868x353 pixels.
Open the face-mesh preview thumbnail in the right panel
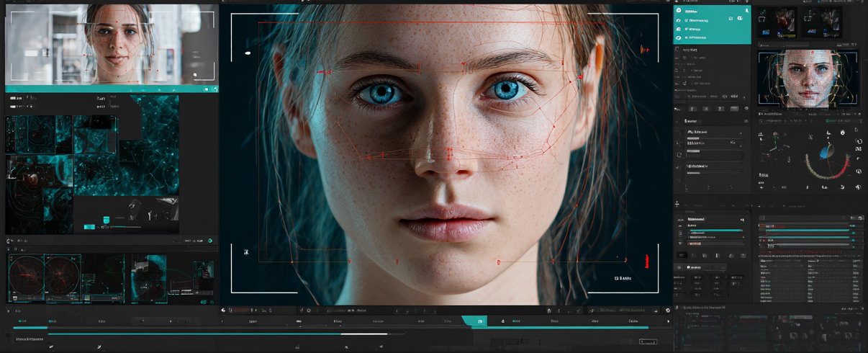click(x=808, y=79)
